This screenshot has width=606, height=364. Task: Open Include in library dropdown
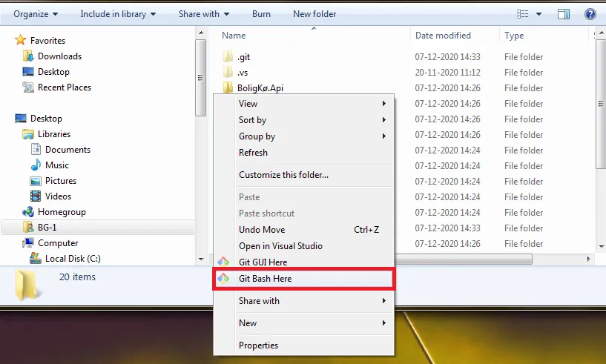click(118, 14)
